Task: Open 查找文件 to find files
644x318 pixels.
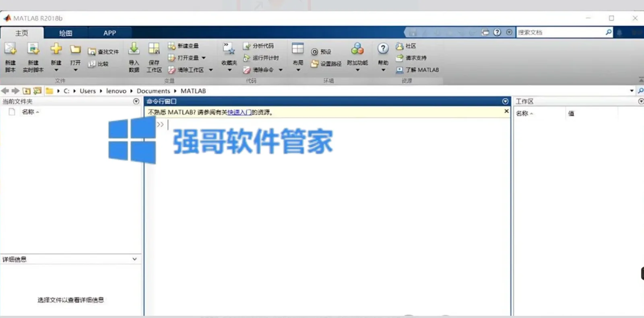Action: click(x=103, y=52)
